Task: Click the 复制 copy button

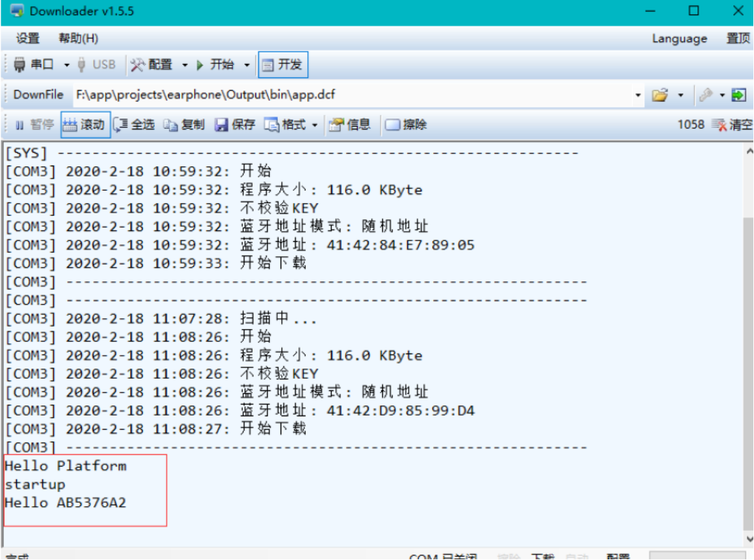Action: pyautogui.click(x=184, y=125)
